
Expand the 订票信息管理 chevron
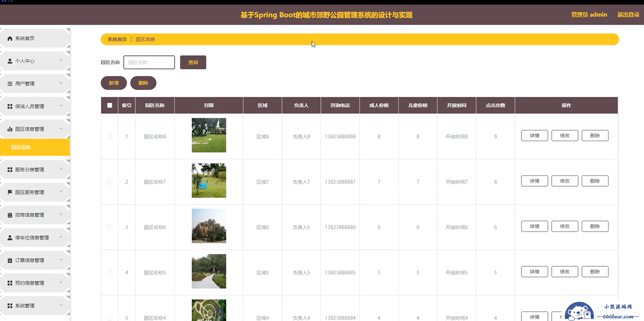click(x=61, y=260)
